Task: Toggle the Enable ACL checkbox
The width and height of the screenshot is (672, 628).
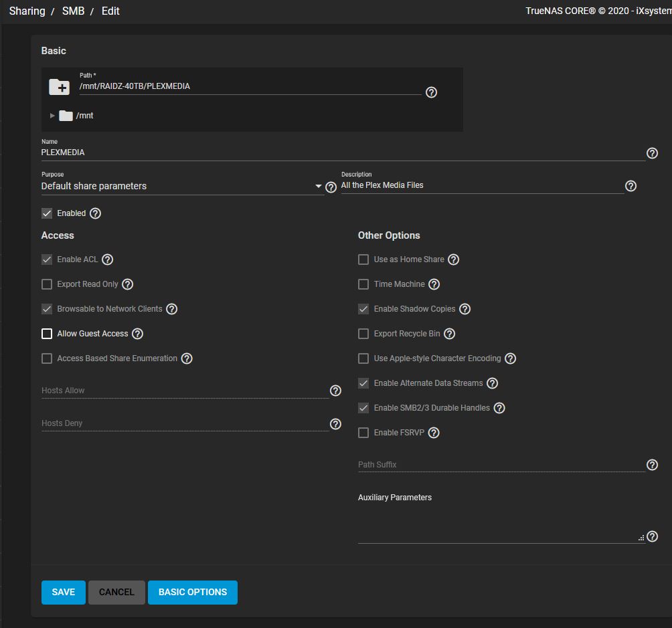Action: tap(47, 259)
